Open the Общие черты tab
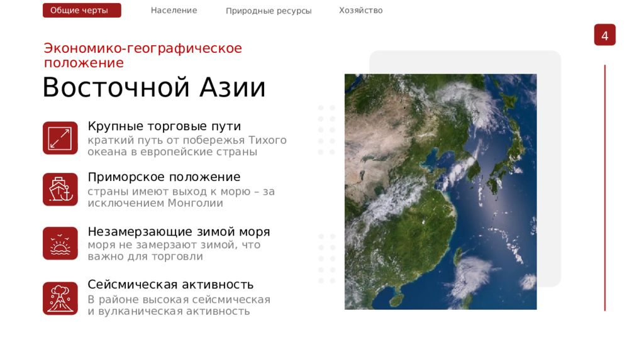 (82, 10)
